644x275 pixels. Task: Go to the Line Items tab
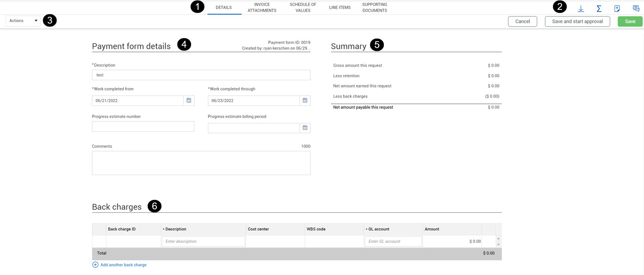(340, 7)
